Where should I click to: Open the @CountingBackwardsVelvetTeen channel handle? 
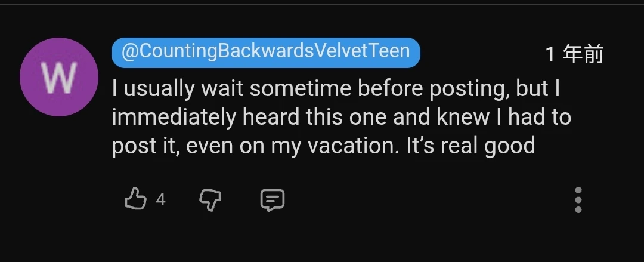(x=266, y=52)
